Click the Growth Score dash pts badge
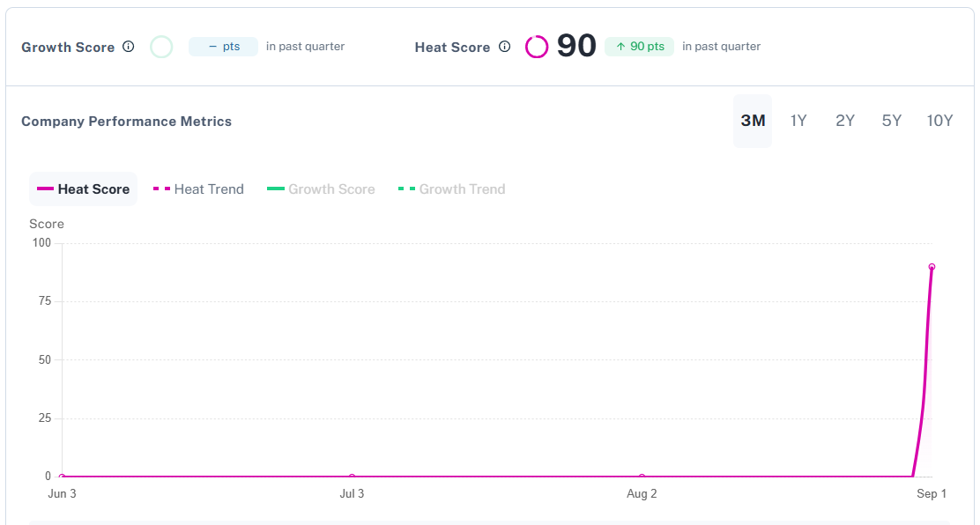This screenshot has width=980, height=525. tap(222, 46)
